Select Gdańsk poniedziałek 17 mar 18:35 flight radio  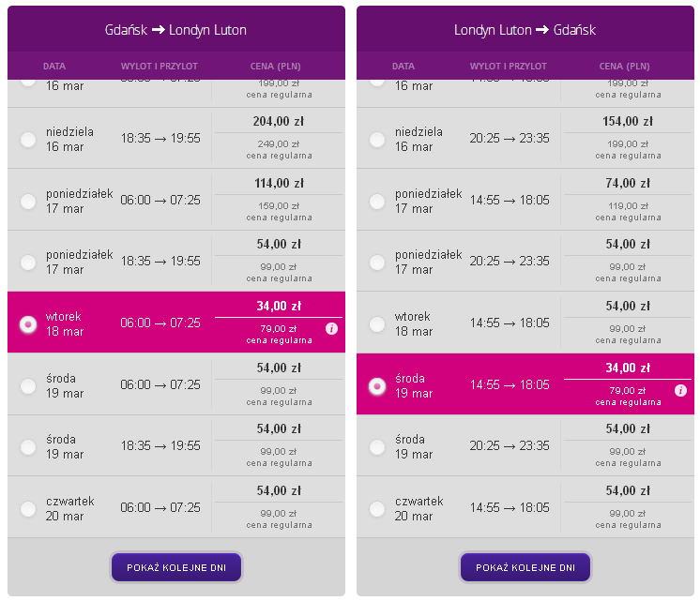[28, 263]
